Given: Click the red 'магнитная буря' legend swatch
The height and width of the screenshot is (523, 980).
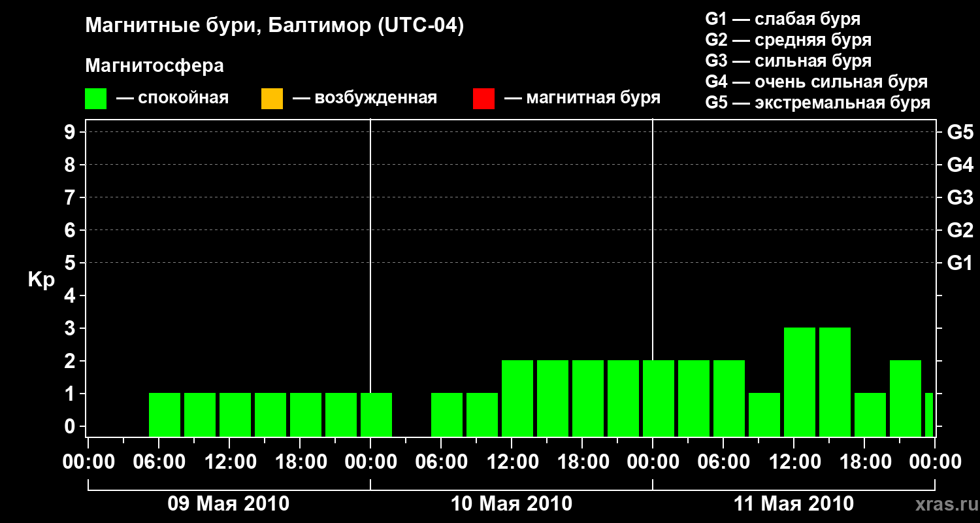Looking at the screenshot, I should (x=483, y=99).
